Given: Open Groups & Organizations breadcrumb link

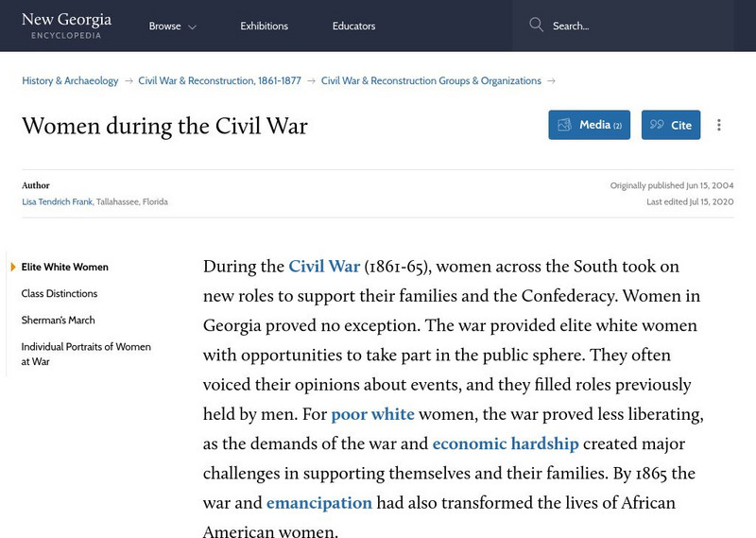Looking at the screenshot, I should [x=431, y=81].
